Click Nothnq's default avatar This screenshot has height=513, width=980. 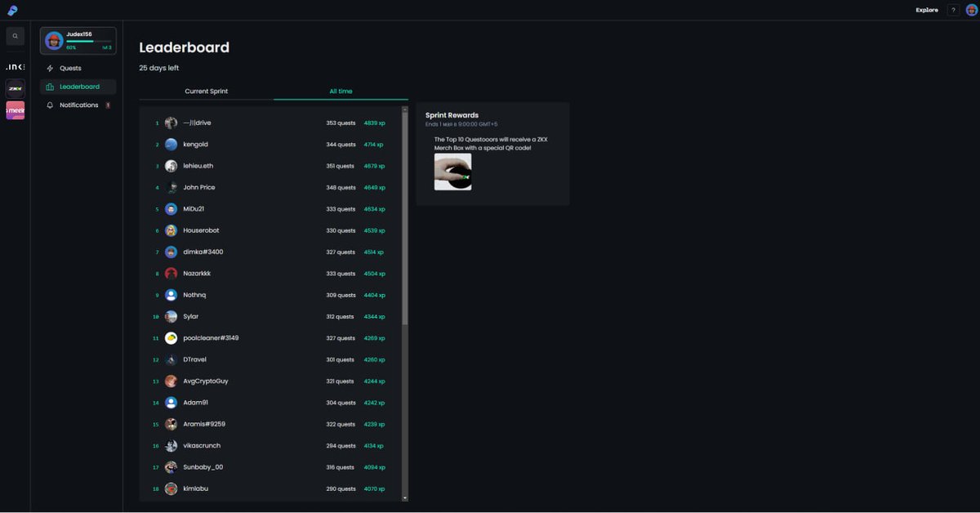tap(171, 295)
